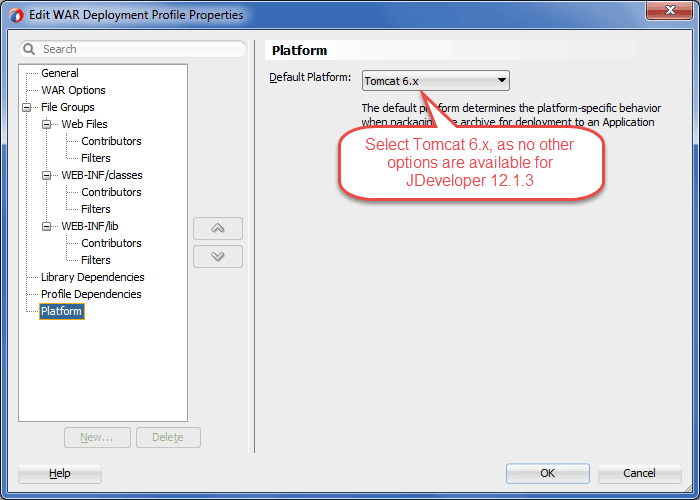
Task: Close the dialog with the X button
Action: pyautogui.click(x=670, y=10)
